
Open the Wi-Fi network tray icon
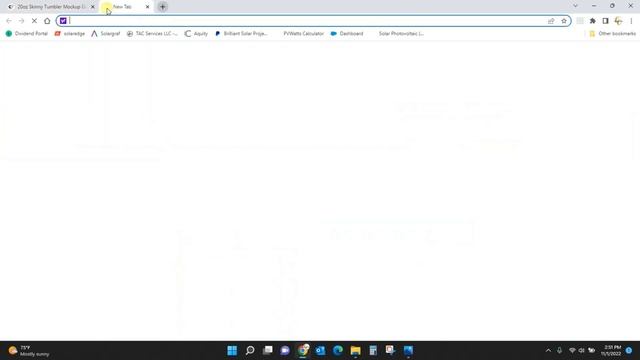pyautogui.click(x=572, y=350)
